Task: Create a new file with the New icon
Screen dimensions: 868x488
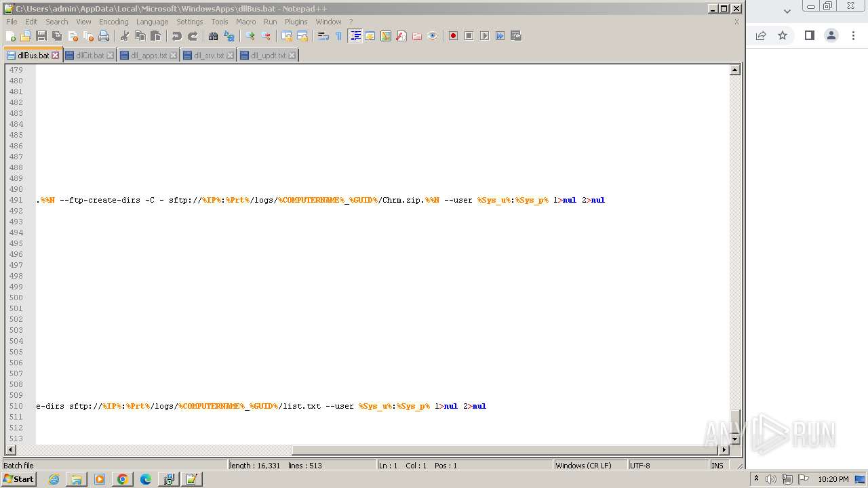Action: tap(11, 36)
